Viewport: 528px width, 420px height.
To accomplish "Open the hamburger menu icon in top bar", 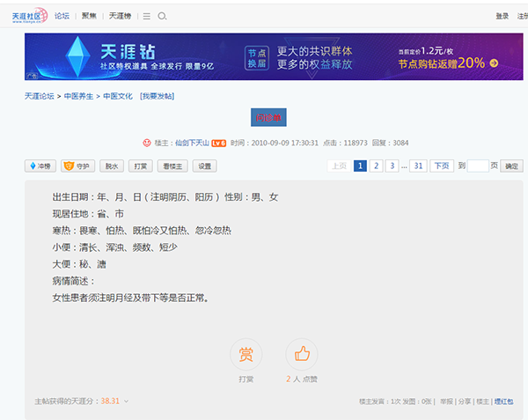I will coord(146,16).
